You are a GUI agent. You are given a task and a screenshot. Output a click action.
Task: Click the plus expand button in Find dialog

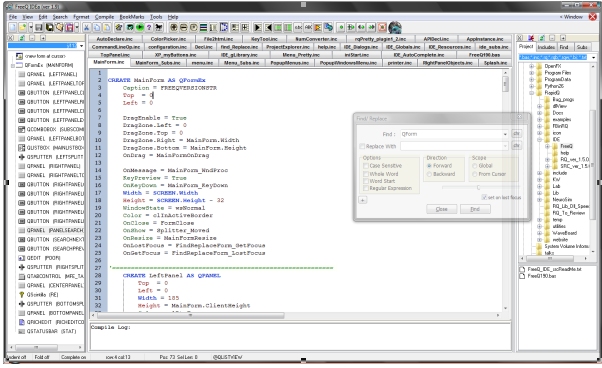pos(362,200)
